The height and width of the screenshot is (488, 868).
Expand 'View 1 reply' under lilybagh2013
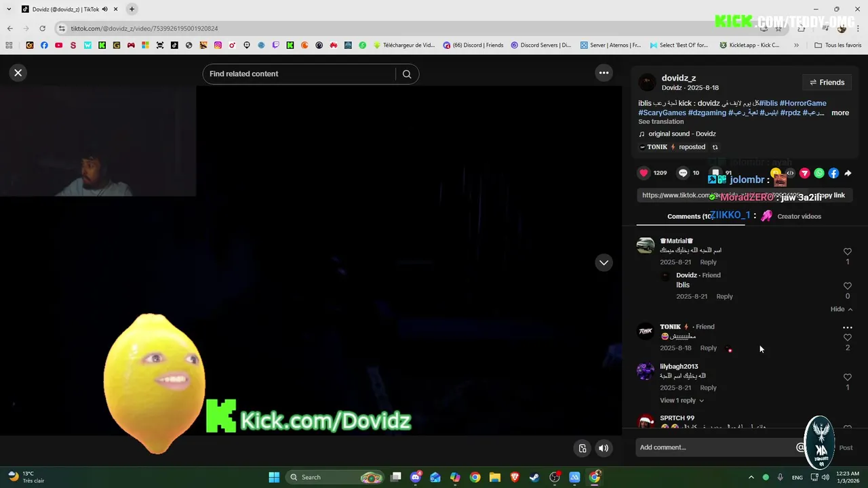click(682, 401)
